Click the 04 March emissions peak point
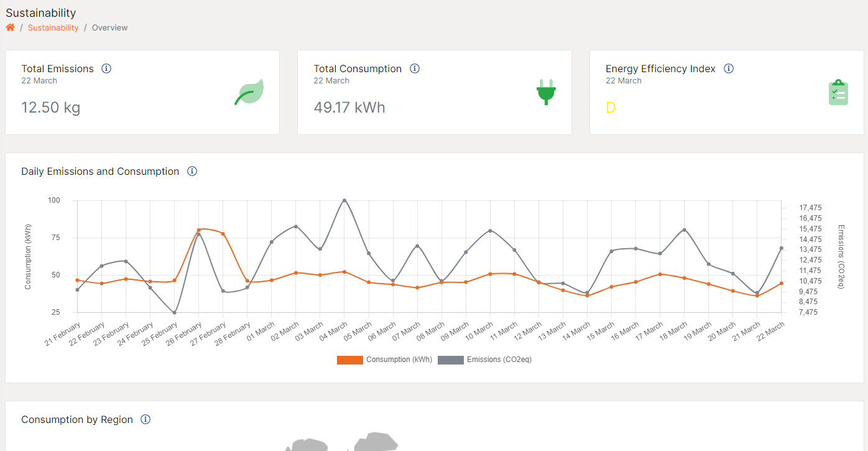 pyautogui.click(x=344, y=200)
